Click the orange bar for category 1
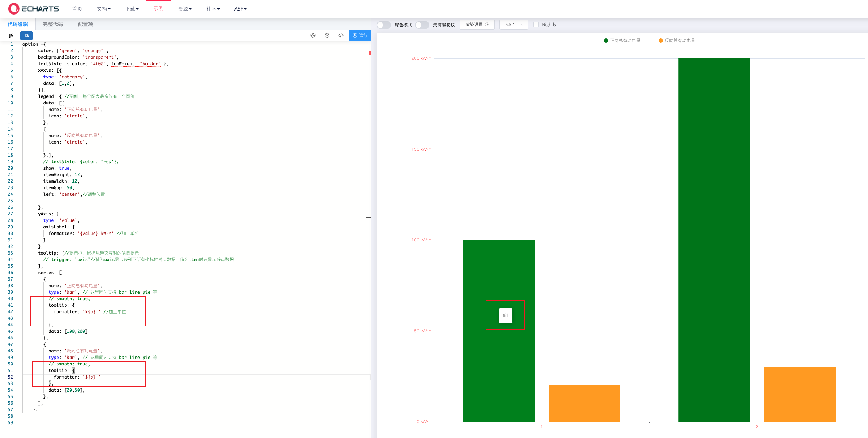This screenshot has width=868, height=438. click(585, 404)
